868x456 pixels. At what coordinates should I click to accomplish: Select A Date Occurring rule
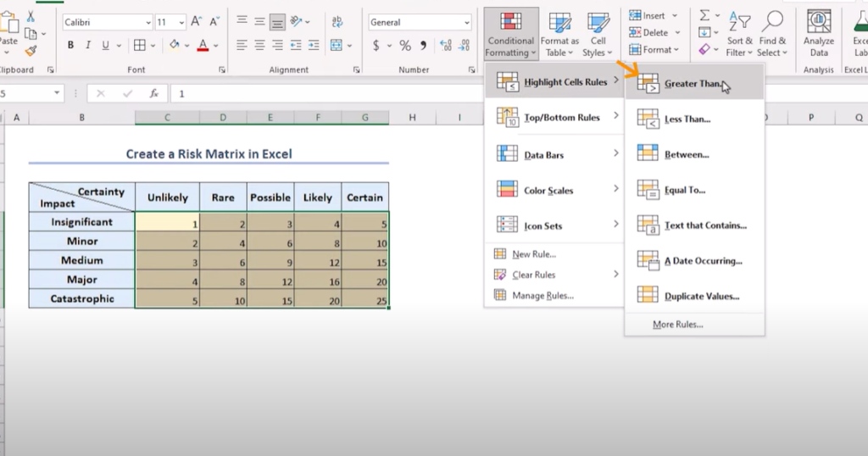pyautogui.click(x=695, y=261)
